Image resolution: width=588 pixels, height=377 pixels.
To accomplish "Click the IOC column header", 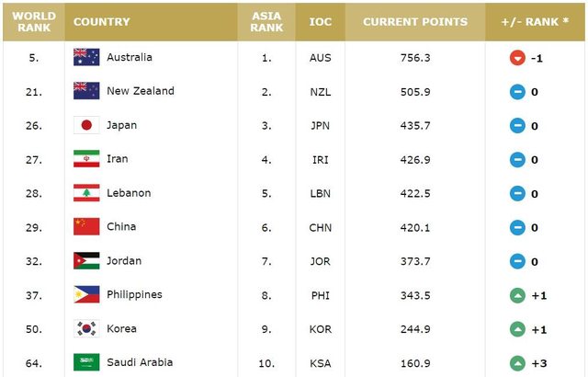I will (319, 21).
